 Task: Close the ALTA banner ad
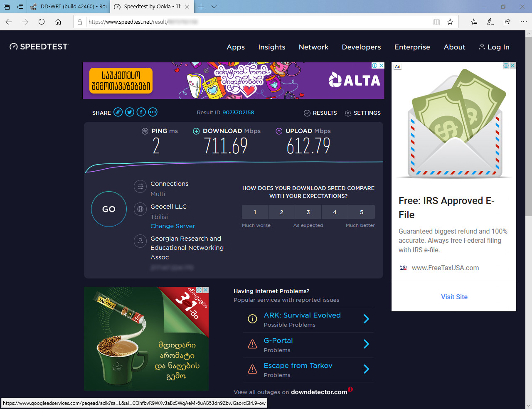[x=381, y=65]
